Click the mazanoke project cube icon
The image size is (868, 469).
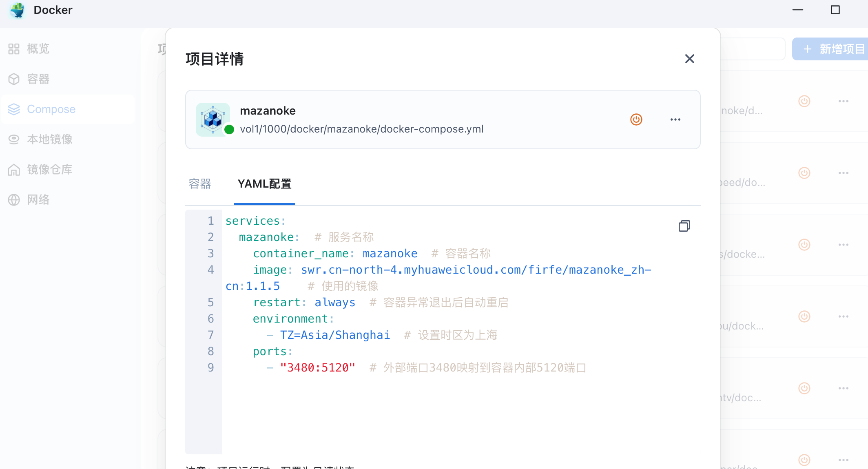click(213, 119)
